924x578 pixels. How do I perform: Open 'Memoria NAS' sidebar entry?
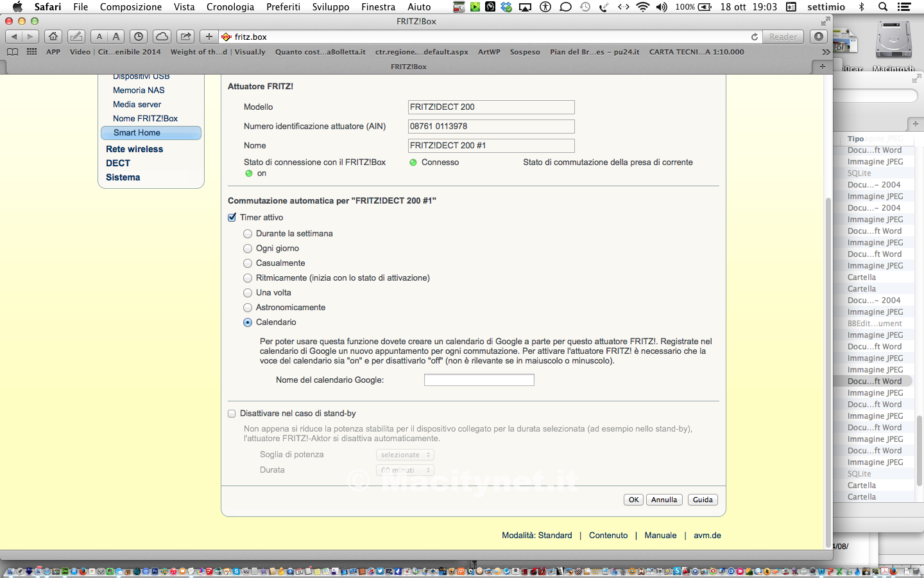click(x=139, y=91)
